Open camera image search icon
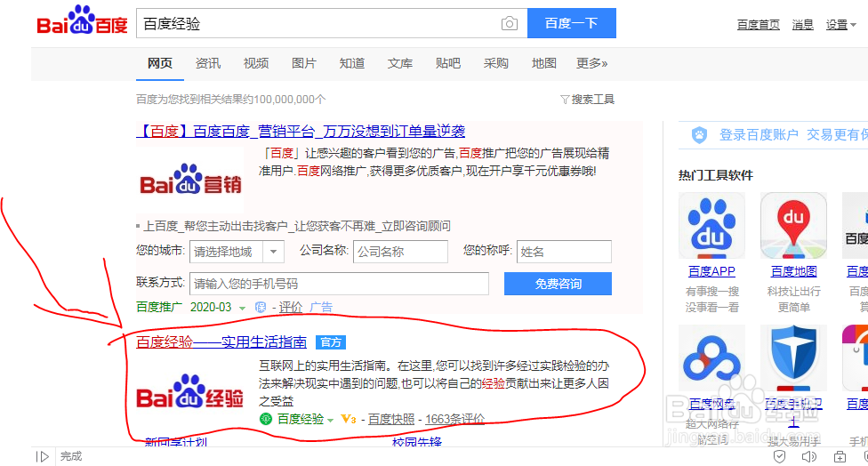Viewport: 868px width, 466px height. pyautogui.click(x=510, y=23)
